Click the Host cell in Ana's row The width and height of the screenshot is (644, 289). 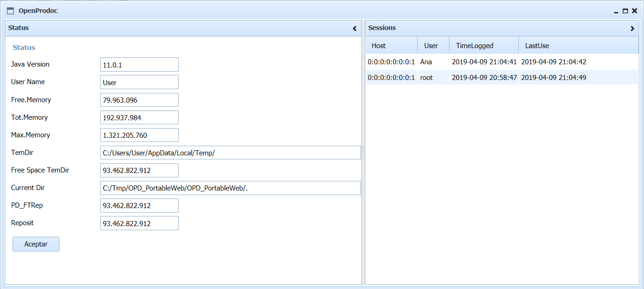[391, 62]
